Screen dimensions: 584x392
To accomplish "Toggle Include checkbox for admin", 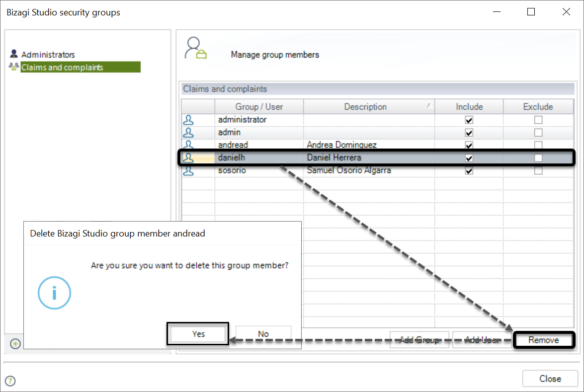I will point(469,133).
